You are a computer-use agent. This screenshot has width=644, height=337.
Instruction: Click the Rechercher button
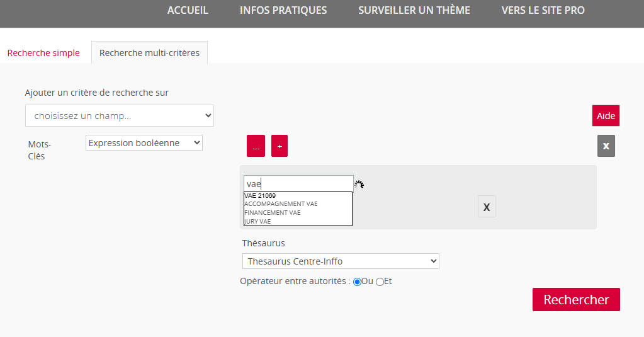pyautogui.click(x=576, y=300)
